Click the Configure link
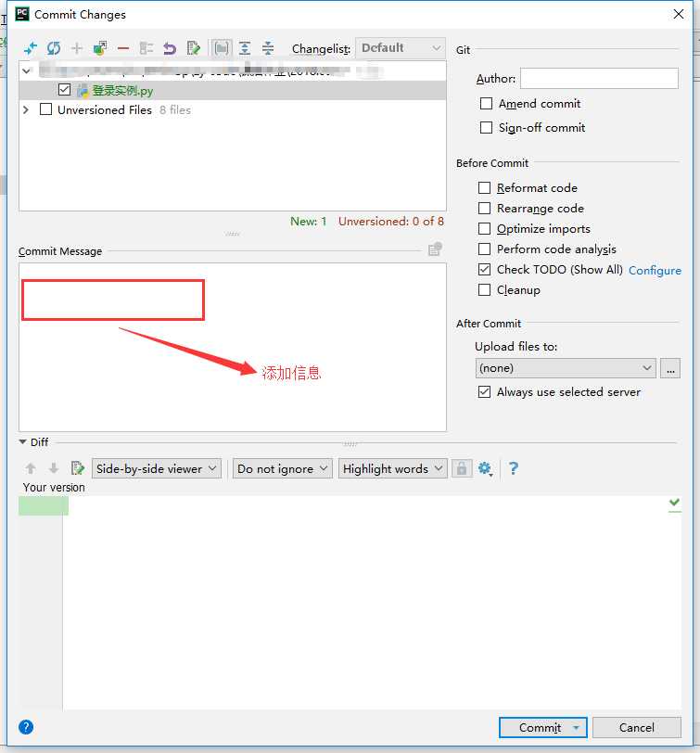This screenshot has width=700, height=753. coord(655,271)
